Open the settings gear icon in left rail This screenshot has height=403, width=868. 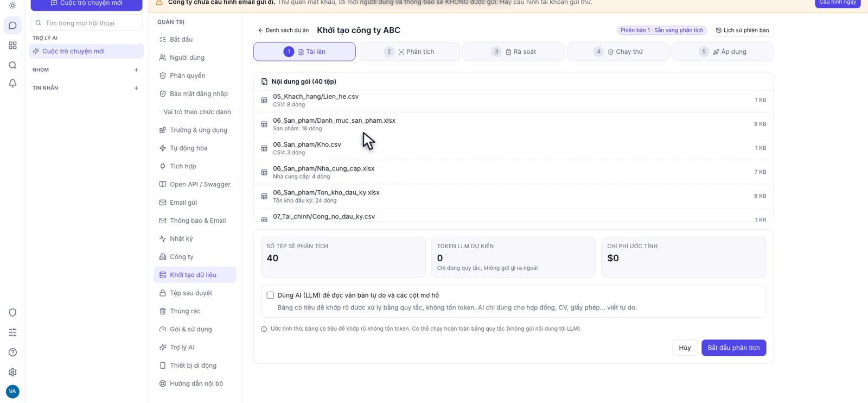point(12,372)
